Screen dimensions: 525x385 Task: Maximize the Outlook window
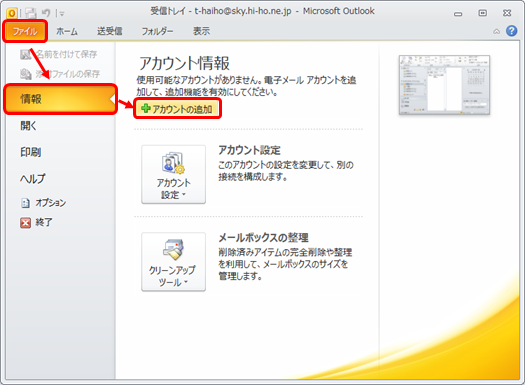[x=482, y=13]
